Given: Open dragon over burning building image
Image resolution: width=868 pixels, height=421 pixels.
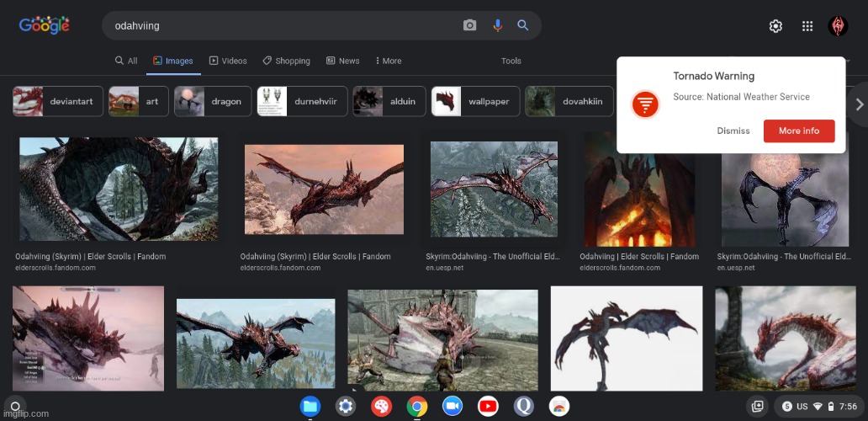Looking at the screenshot, I should click(639, 189).
